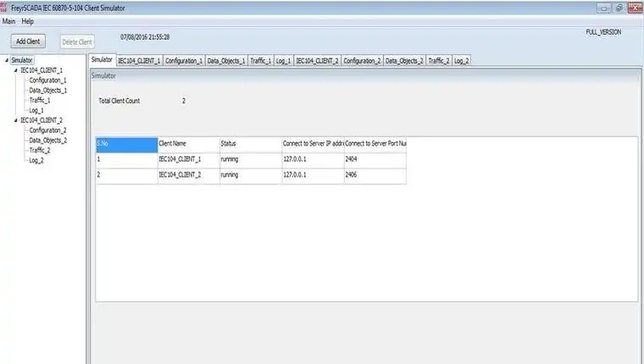Click the Delete Client button

tap(77, 41)
